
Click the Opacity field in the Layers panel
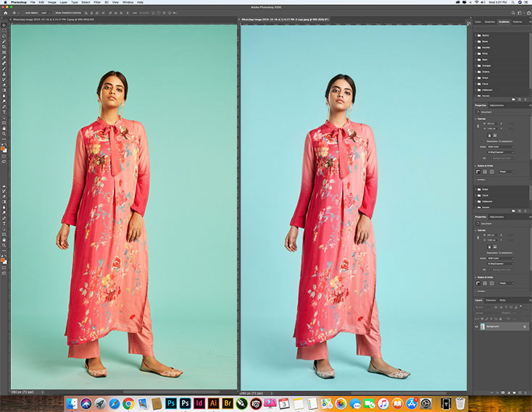pos(515,313)
